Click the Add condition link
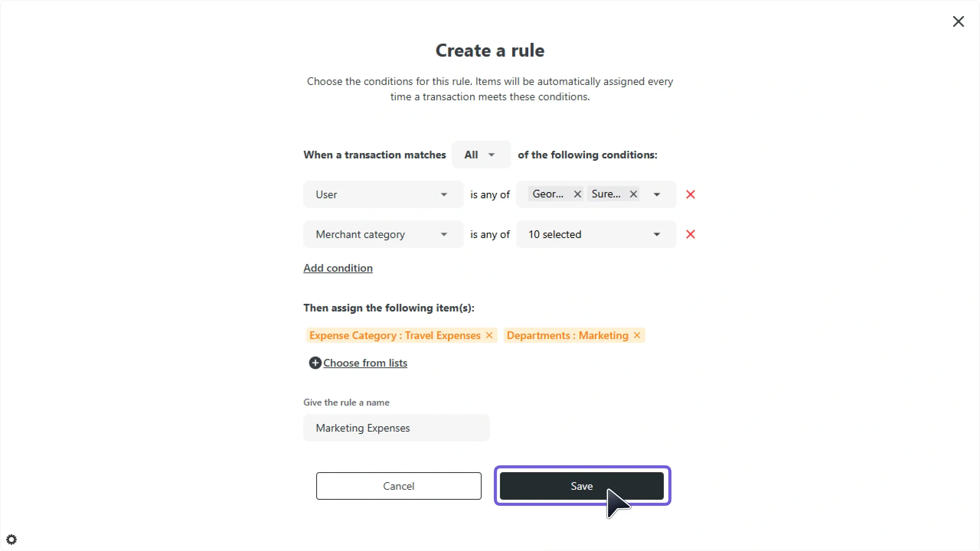980x551 pixels. [338, 268]
